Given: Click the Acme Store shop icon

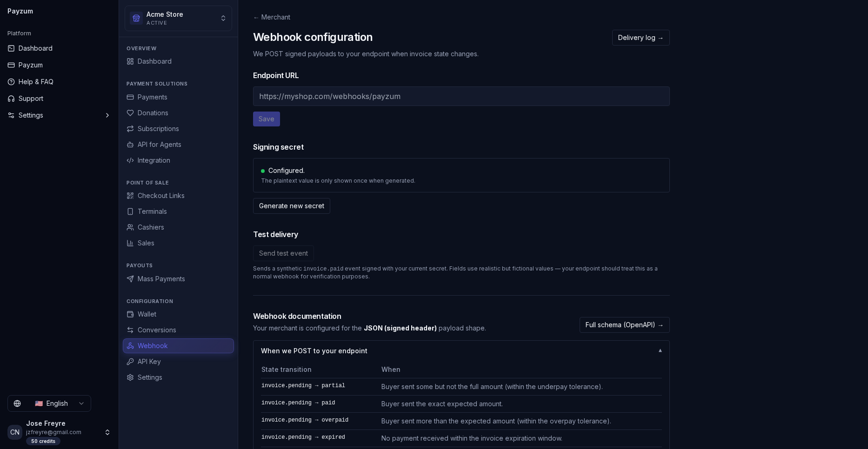Looking at the screenshot, I should click(136, 18).
